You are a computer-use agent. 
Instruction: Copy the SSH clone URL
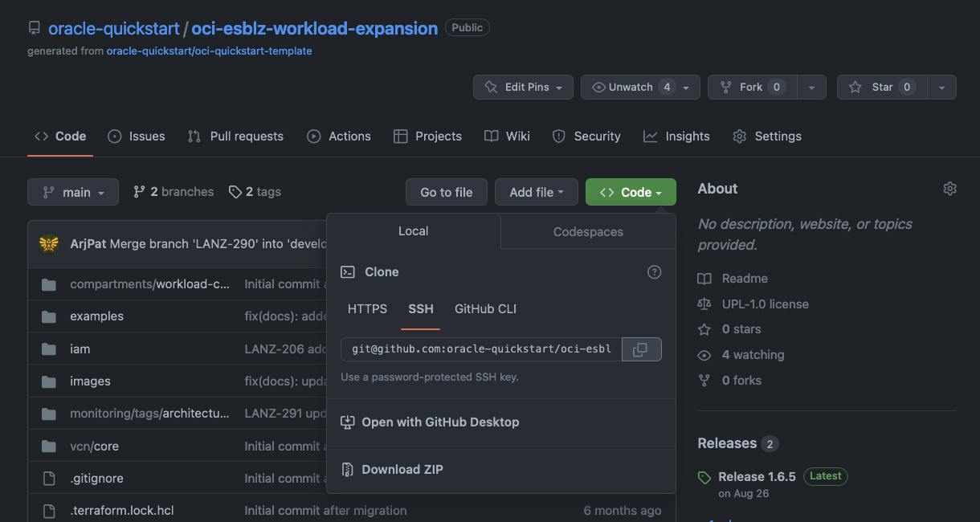click(x=641, y=349)
